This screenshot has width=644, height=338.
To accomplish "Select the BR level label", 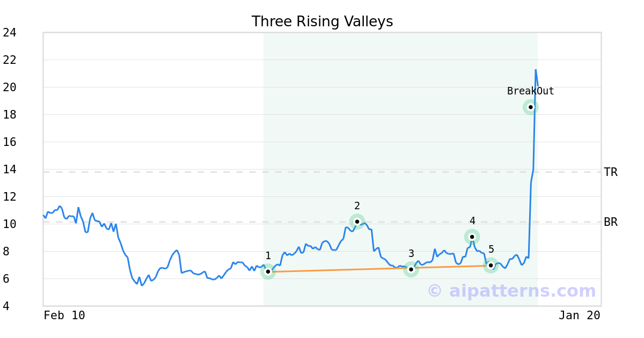I will click(x=611, y=222).
